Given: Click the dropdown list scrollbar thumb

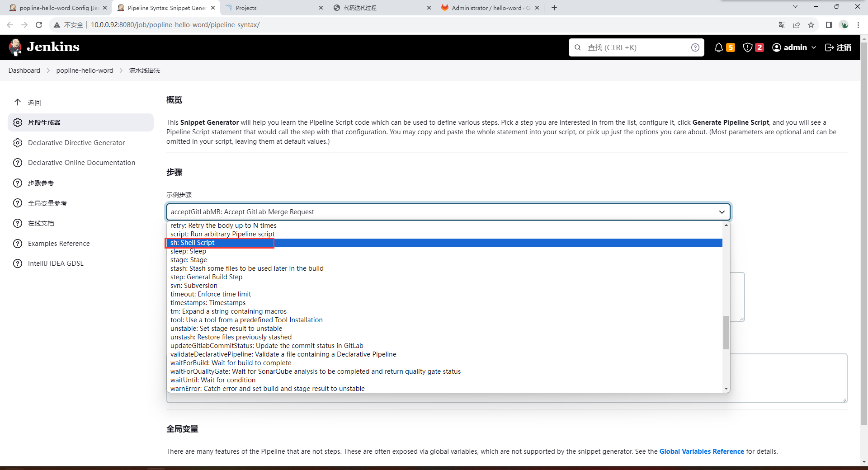Looking at the screenshot, I should pos(726,333).
